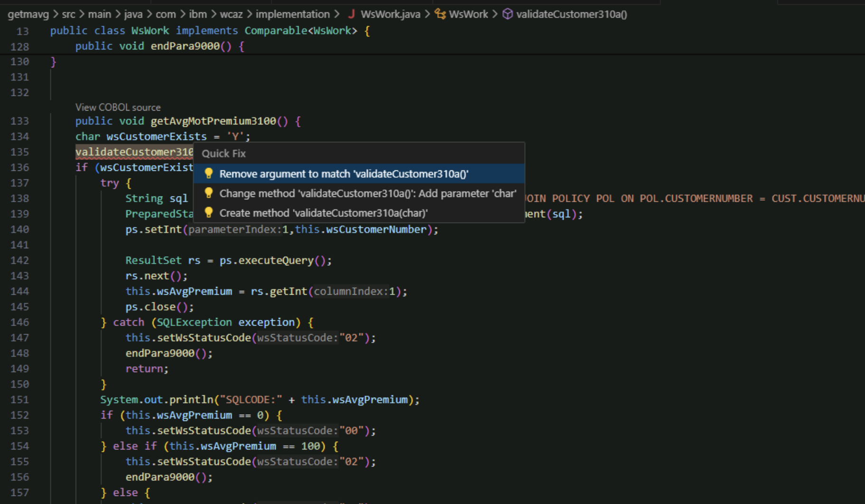The height and width of the screenshot is (504, 865).
Task: Click lightbulb icon beside 'Create method' fix
Action: [208, 212]
